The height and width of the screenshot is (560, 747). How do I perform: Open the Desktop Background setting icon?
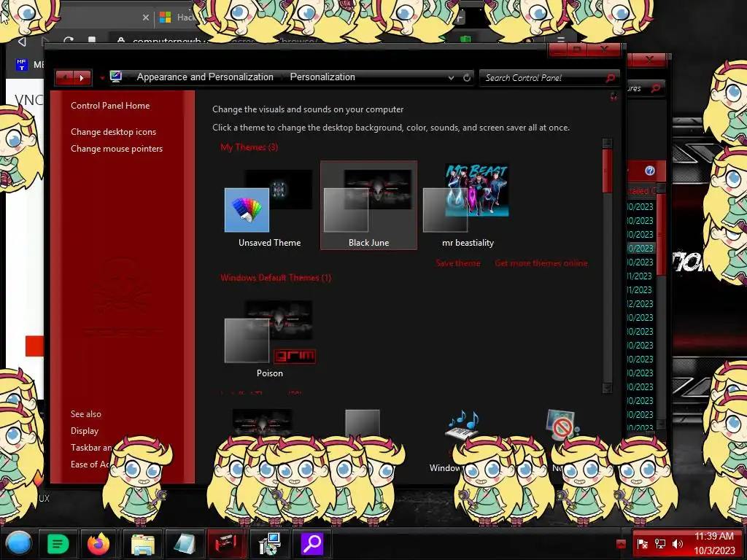point(262,421)
